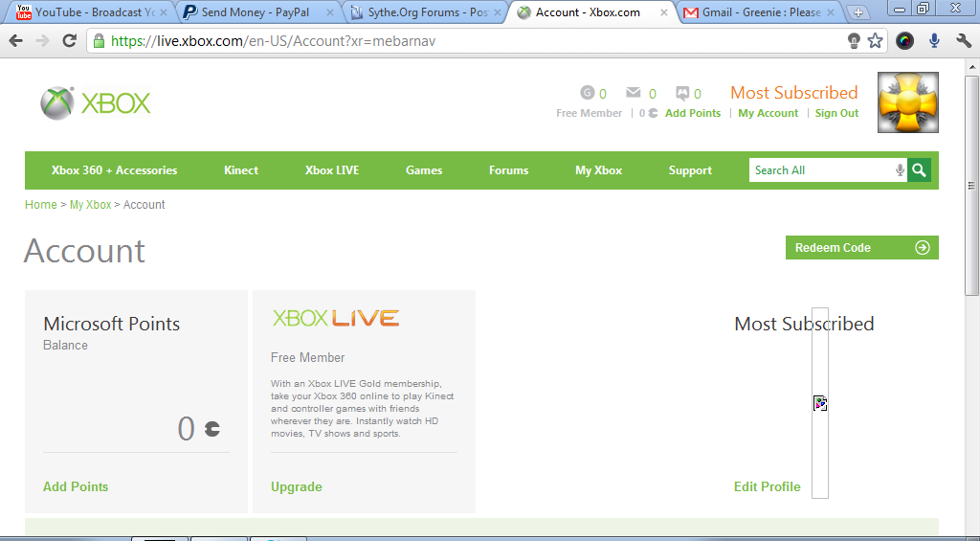Screen dimensions: 980x541
Task: Open the My Xbox nav menu
Action: point(599,170)
